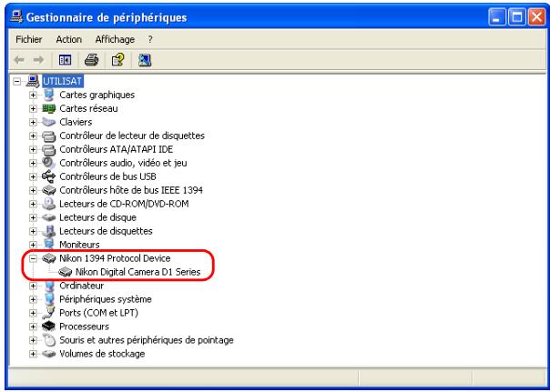Click the Processeurs chip icon
This screenshot has width=550, height=392.
coord(49,327)
